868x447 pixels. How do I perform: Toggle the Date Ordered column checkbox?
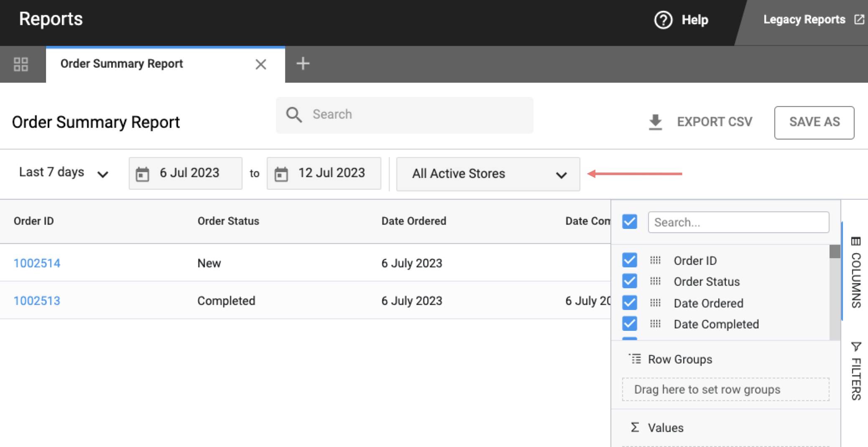[x=630, y=303]
